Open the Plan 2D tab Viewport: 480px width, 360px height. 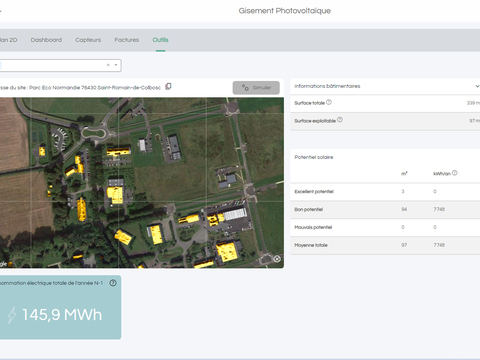pyautogui.click(x=8, y=40)
